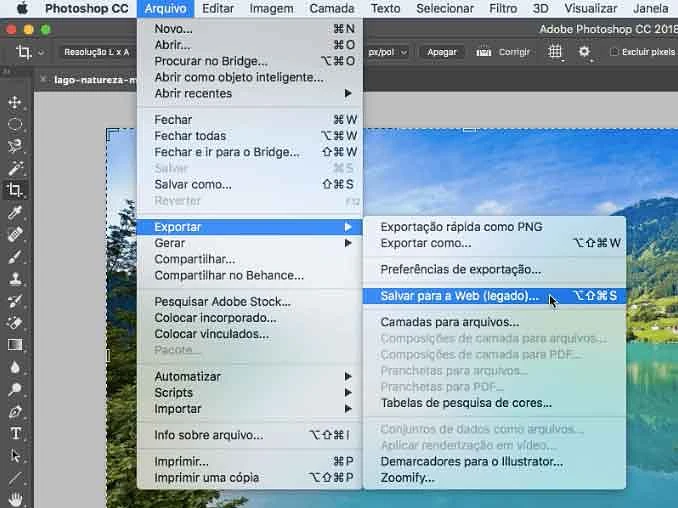Image resolution: width=678 pixels, height=508 pixels.
Task: Click Novo... in Arquivo menu
Action: (x=250, y=29)
